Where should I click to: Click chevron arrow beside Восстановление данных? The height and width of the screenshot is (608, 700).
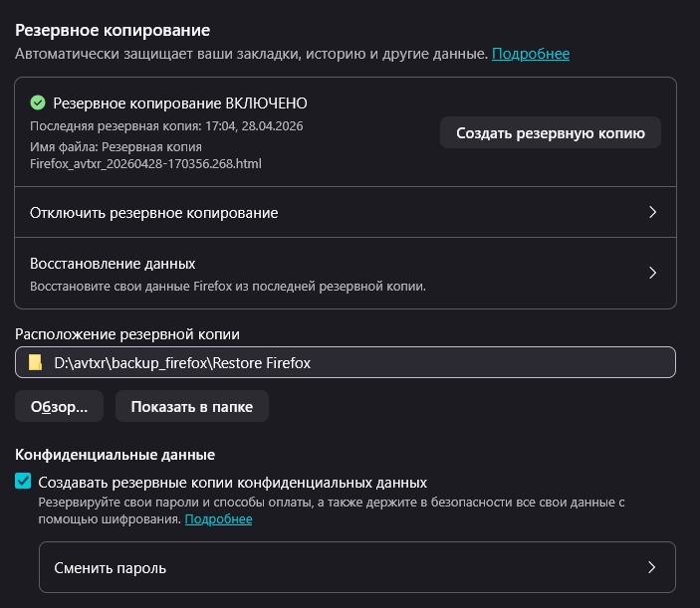pos(652,273)
